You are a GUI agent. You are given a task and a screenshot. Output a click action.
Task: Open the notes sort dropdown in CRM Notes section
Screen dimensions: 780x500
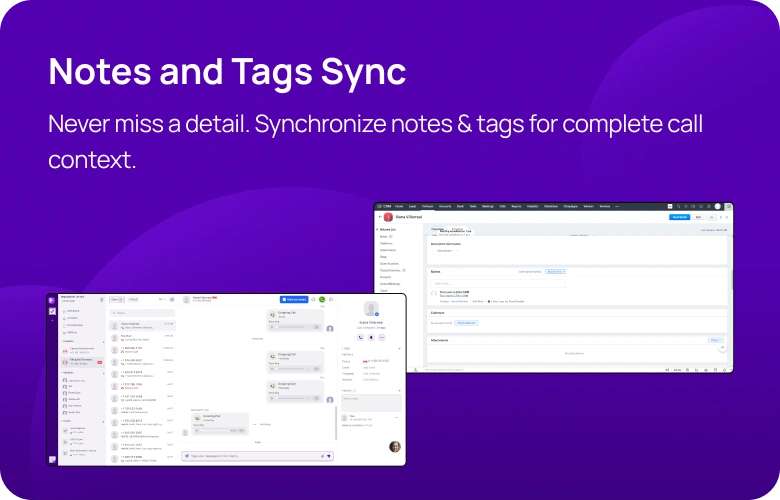click(x=555, y=272)
